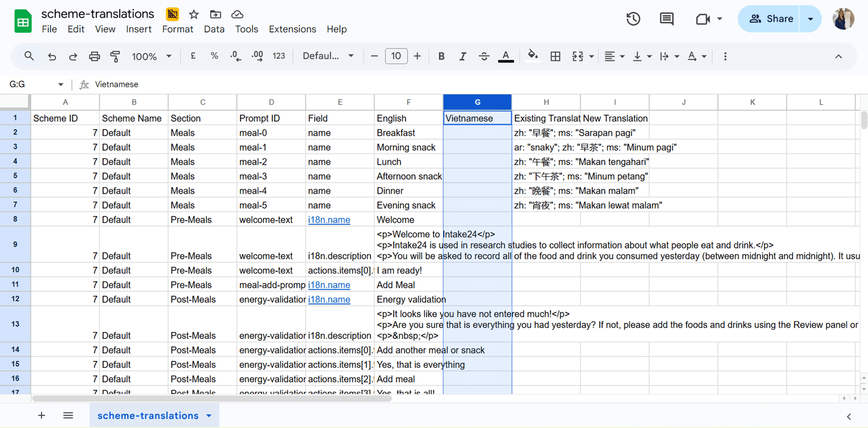Click the undo arrow icon
Viewport: 868px width, 428px height.
[52, 56]
